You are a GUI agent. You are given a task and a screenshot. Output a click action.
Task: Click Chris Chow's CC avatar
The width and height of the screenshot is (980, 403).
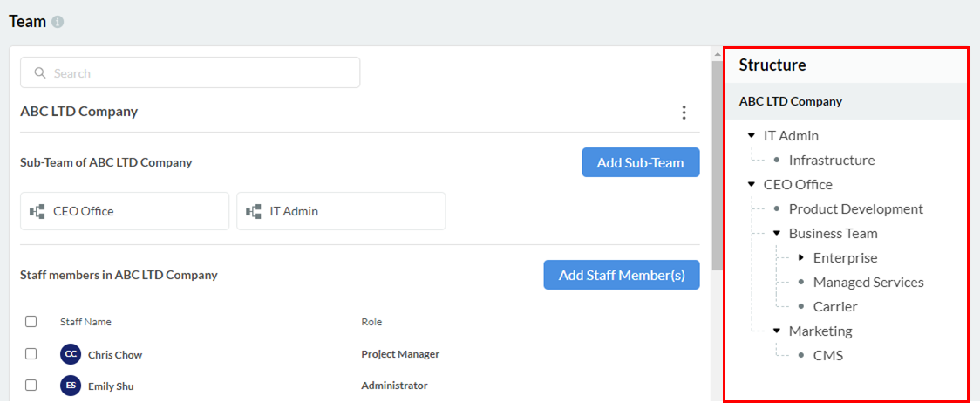pos(71,354)
